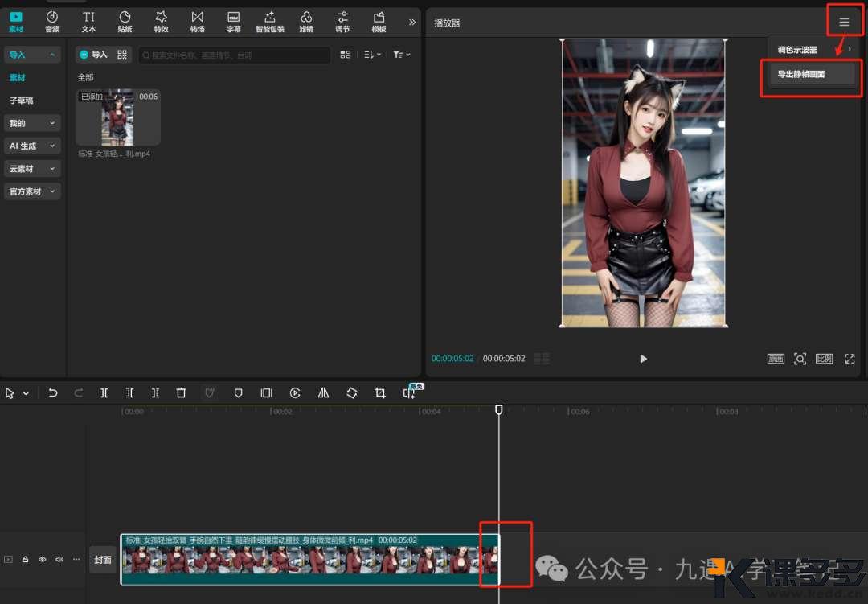Toggle track visibility eye icon
Viewport: 868px width, 604px height.
pos(43,559)
